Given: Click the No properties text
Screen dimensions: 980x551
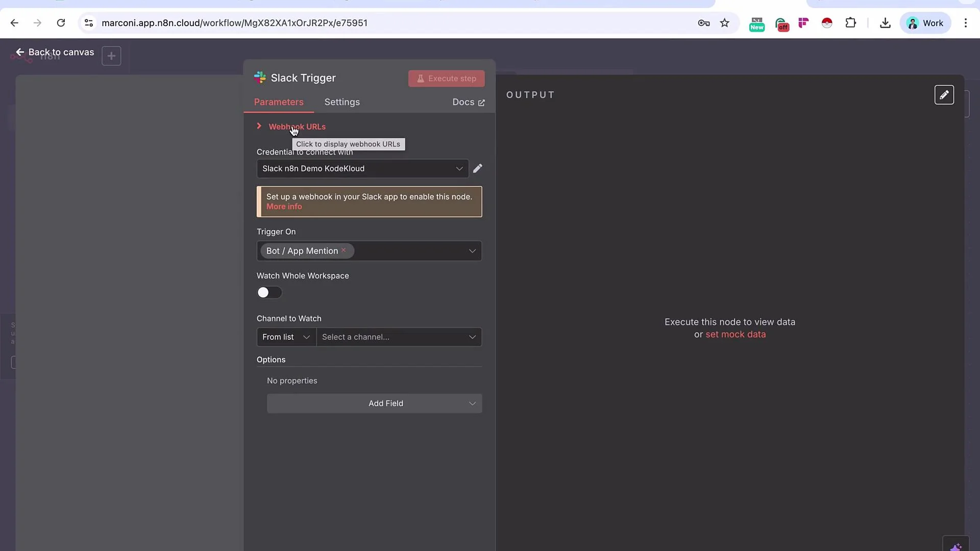Looking at the screenshot, I should [x=292, y=381].
